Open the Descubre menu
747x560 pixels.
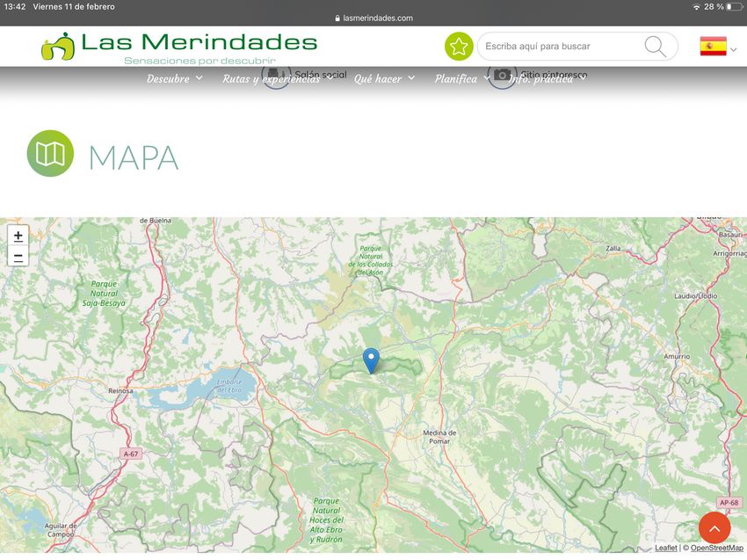(174, 78)
